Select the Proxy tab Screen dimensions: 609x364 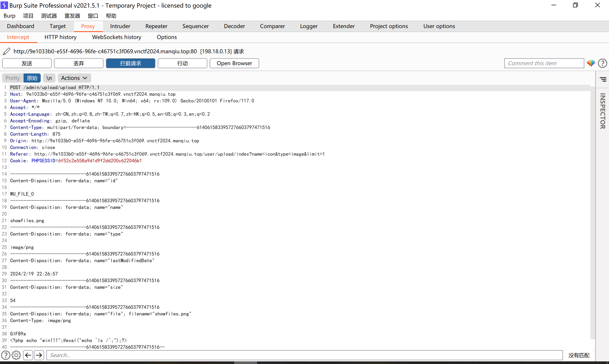(88, 26)
